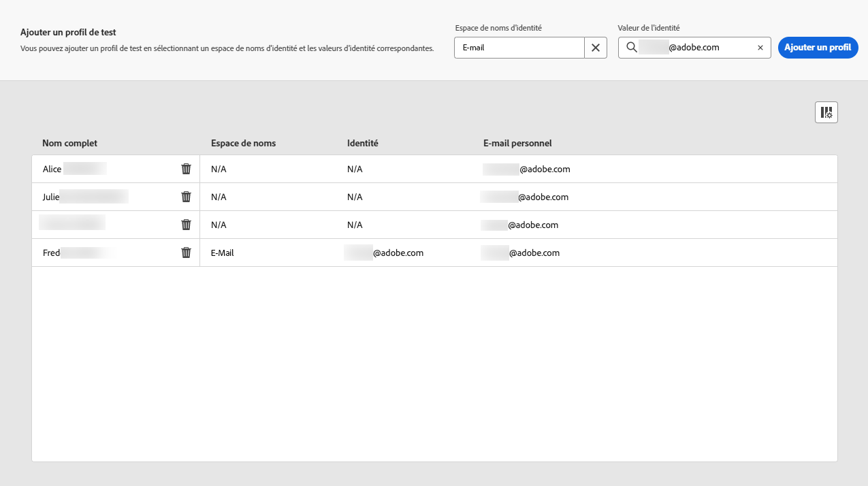The image size is (868, 486).
Task: Click the Nom complet column header
Action: click(x=69, y=143)
